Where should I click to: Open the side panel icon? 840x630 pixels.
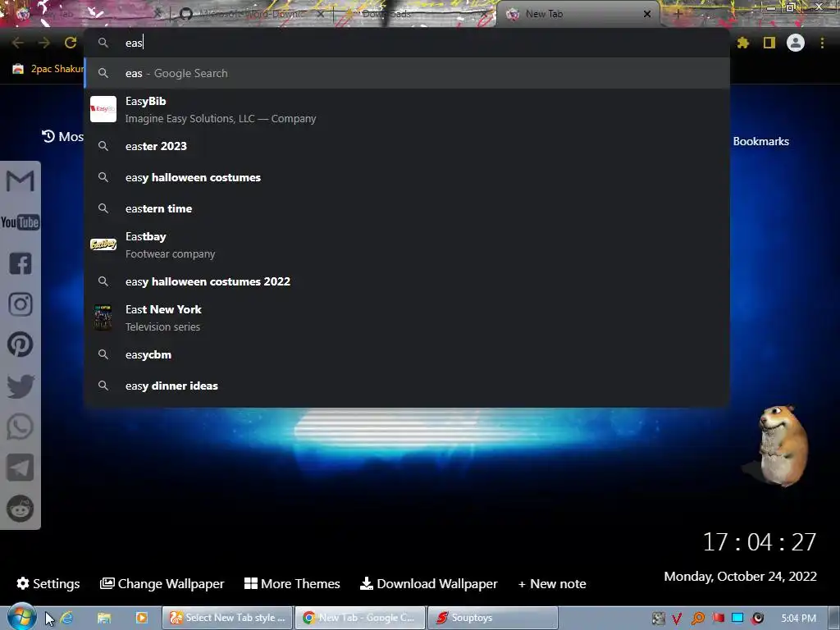(769, 43)
